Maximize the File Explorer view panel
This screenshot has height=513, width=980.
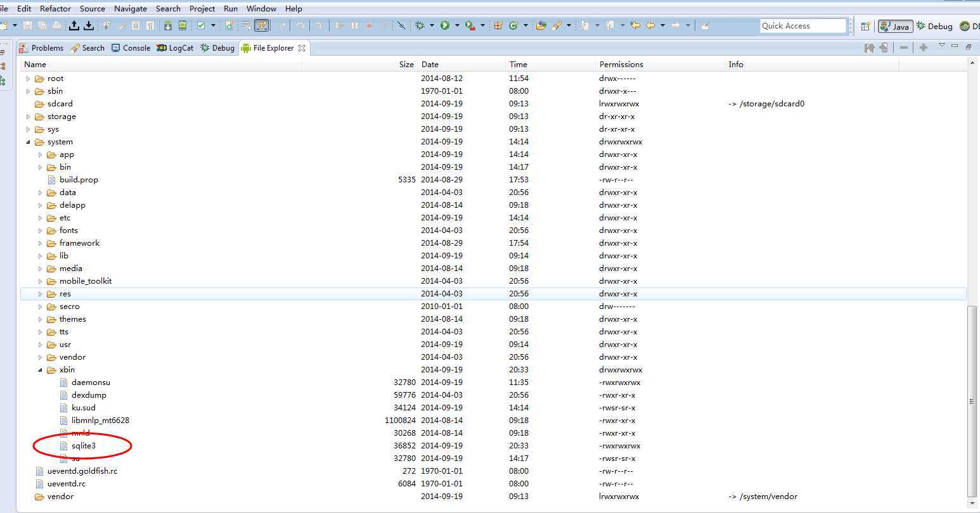969,46
